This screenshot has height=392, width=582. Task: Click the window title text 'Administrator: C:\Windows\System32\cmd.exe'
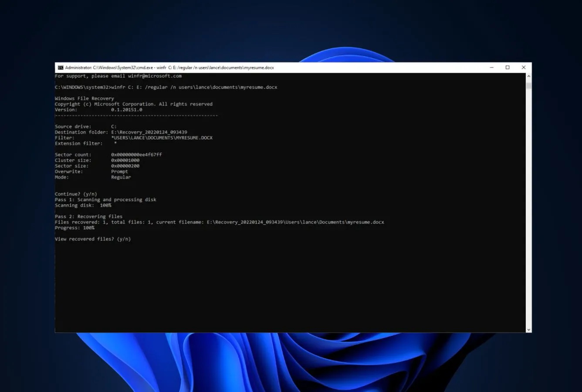[x=110, y=68]
